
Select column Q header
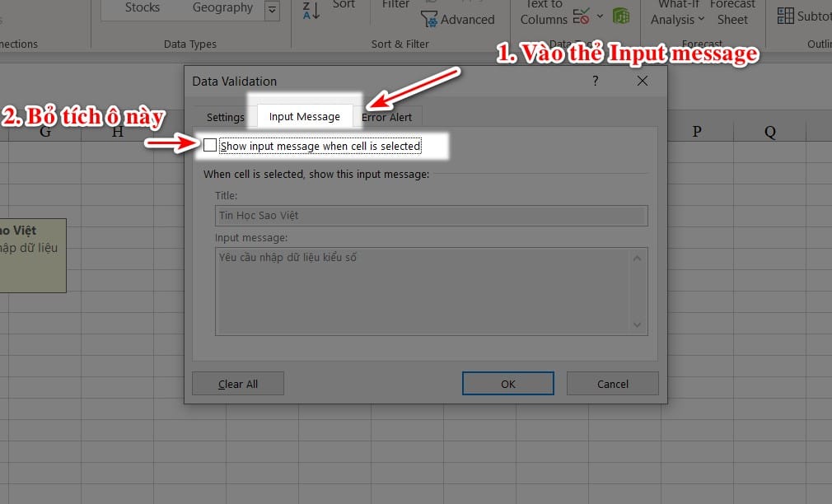tap(770, 132)
